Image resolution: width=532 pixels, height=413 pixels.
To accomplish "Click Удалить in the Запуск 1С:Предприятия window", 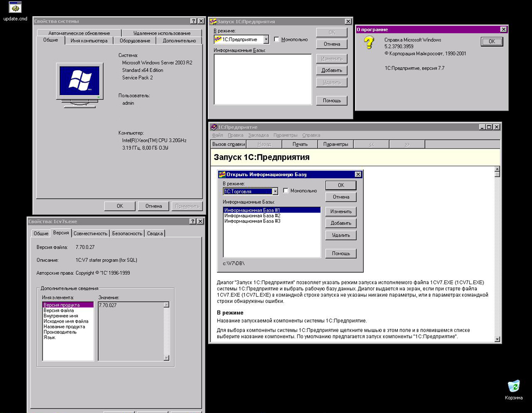I will click(x=332, y=82).
